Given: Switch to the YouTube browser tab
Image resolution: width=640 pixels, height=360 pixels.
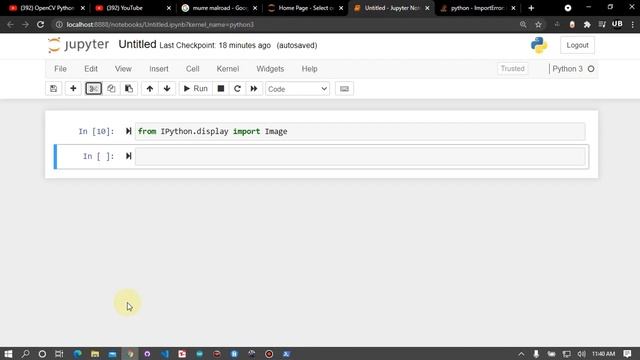Looking at the screenshot, I should [x=132, y=8].
